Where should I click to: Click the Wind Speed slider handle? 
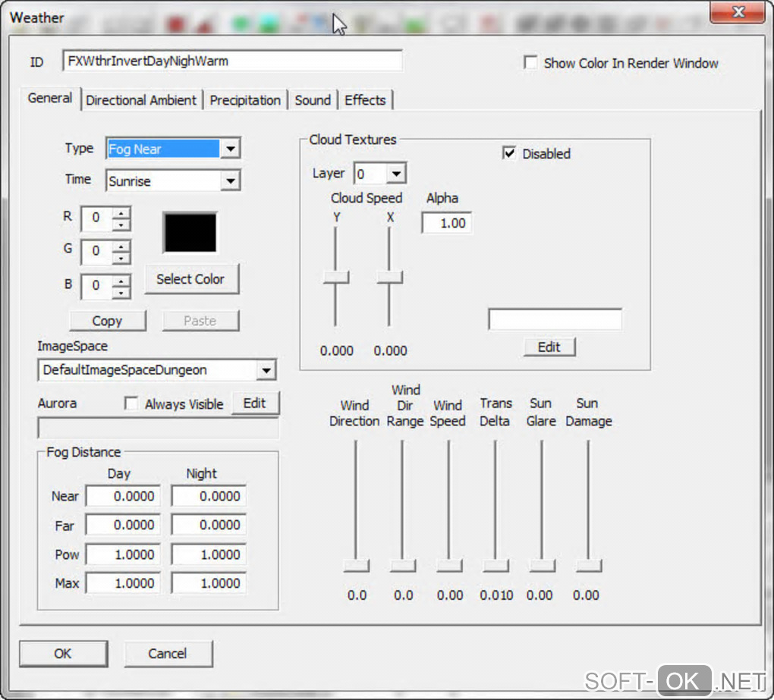point(449,565)
